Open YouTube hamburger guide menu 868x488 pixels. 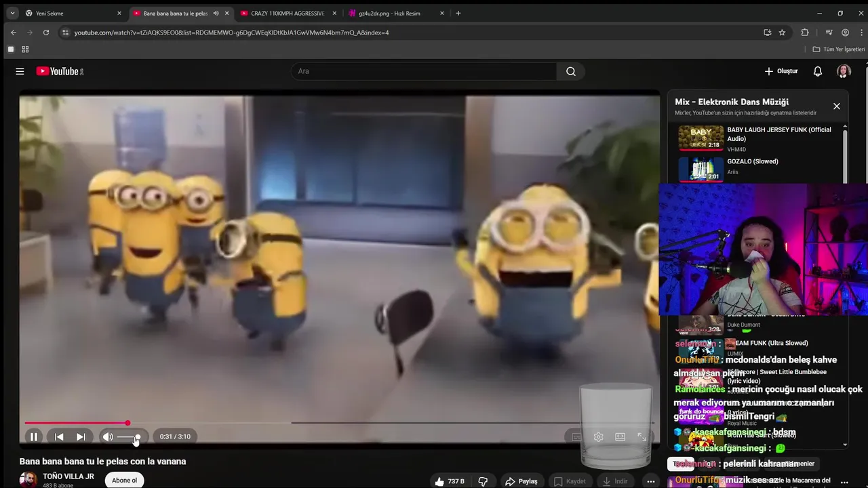click(x=20, y=71)
